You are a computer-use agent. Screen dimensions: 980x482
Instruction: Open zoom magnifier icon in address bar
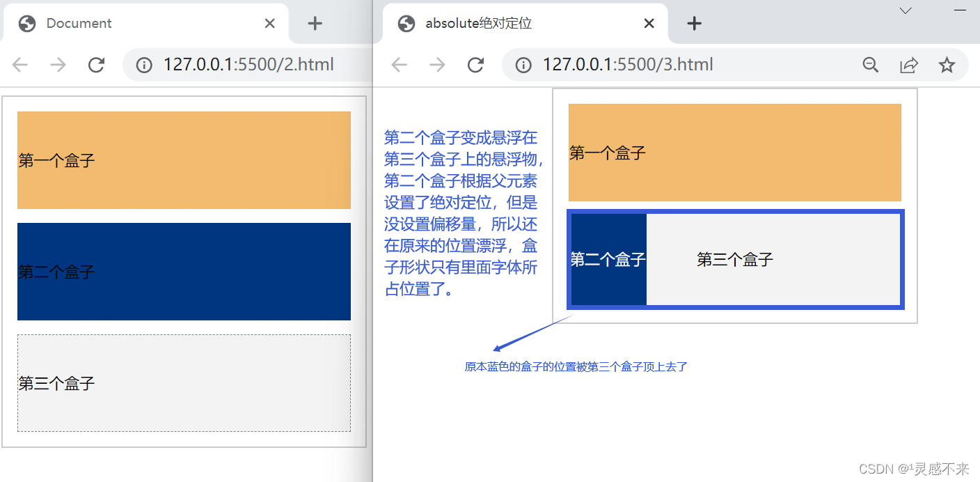pos(871,65)
